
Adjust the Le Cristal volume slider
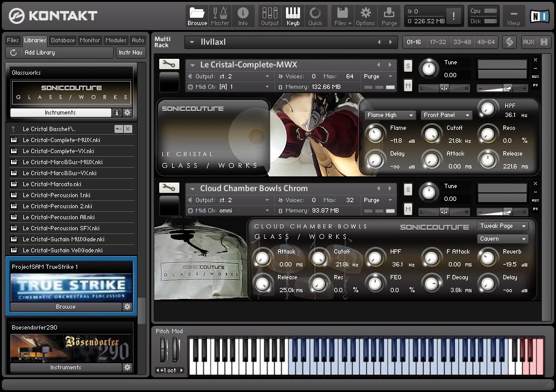[502, 88]
